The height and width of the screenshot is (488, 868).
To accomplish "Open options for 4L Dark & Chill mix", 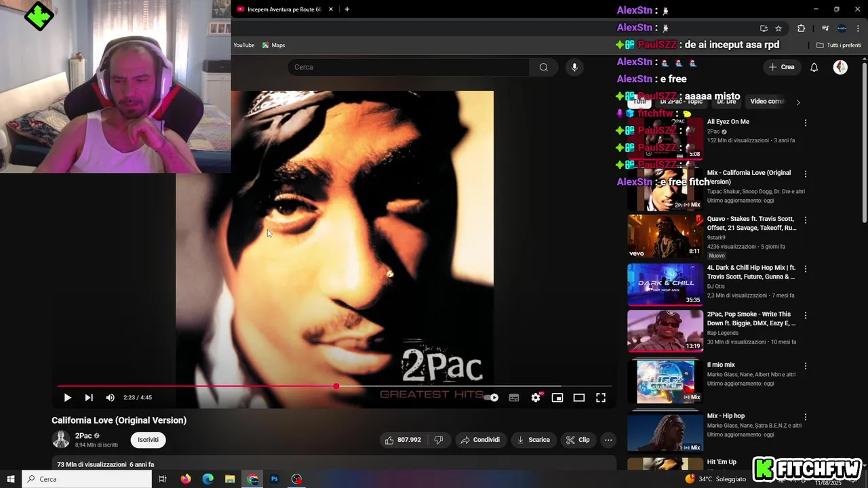I will 806,268.
